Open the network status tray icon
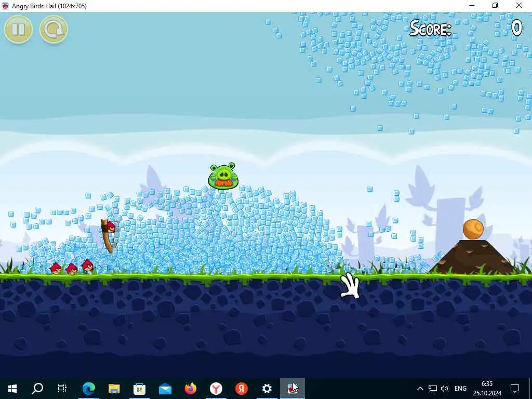 click(433, 389)
